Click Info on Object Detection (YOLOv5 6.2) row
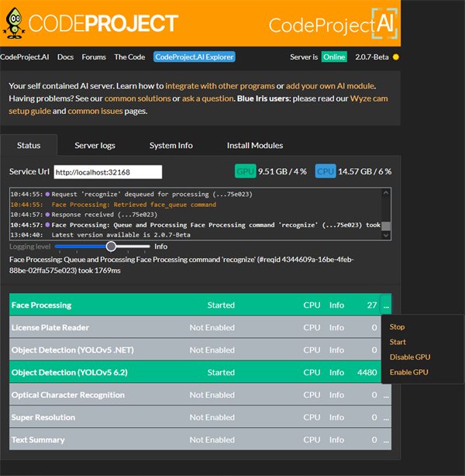Image resolution: width=465 pixels, height=476 pixels. click(x=336, y=372)
